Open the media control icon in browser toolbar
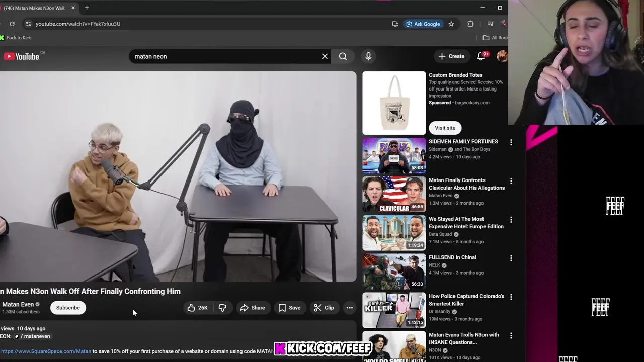The height and width of the screenshot is (362, 644). click(x=490, y=24)
